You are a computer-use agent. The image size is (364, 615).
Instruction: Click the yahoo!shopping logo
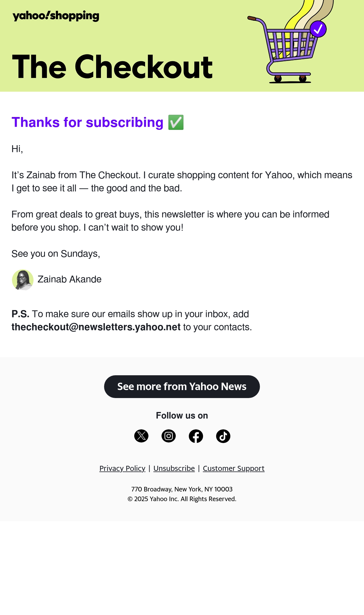[x=56, y=16]
